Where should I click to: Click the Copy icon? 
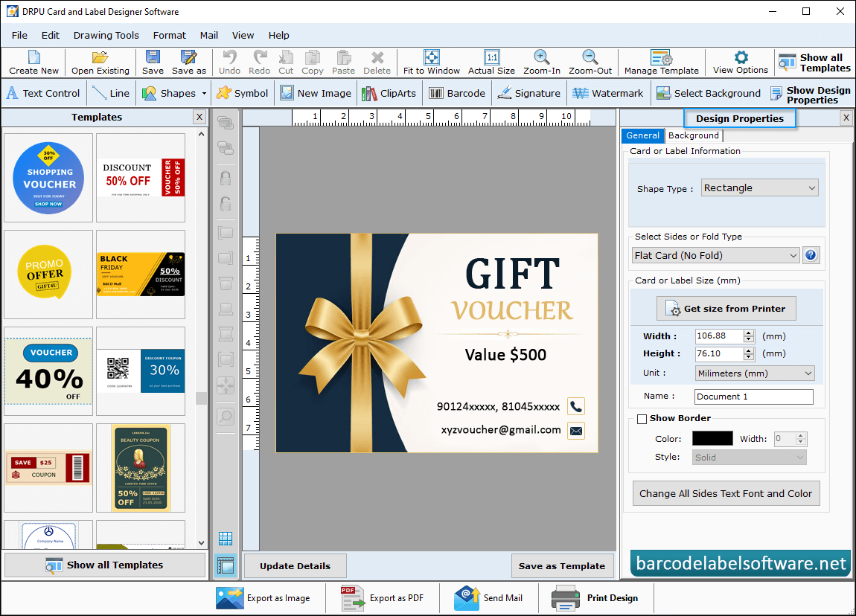pos(313,62)
